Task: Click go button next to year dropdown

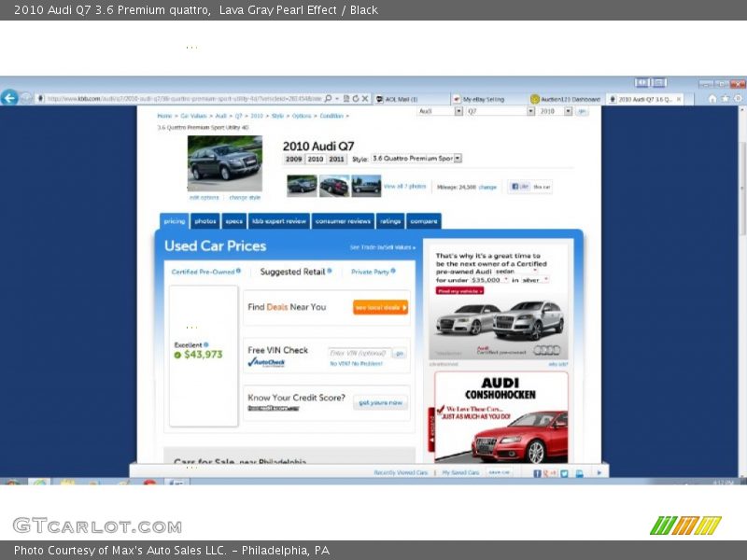Action: coord(582,111)
